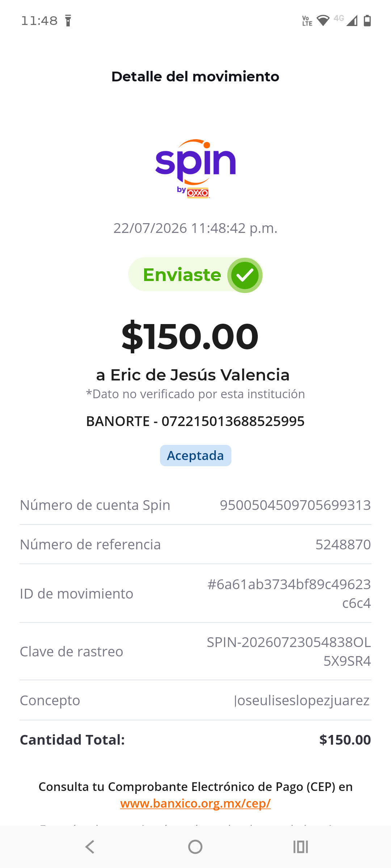Viewport: 391px width, 868px height.
Task: Tap the green checkmark icon beside Enviaste
Action: pyautogui.click(x=245, y=275)
